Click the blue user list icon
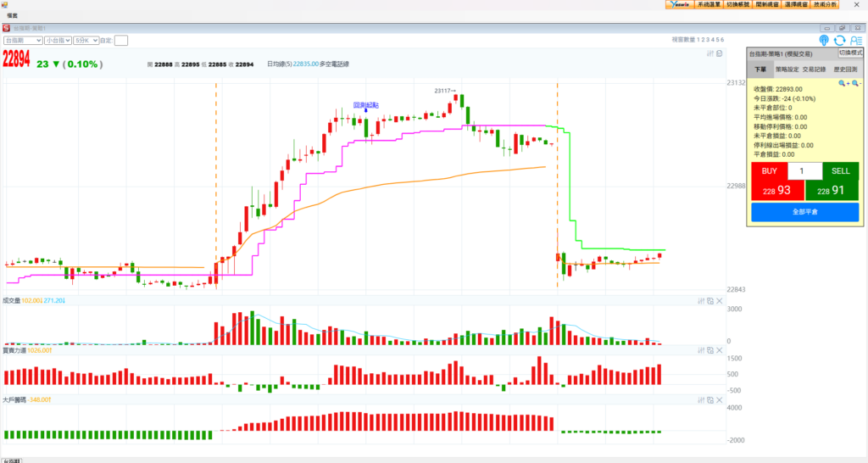The height and width of the screenshot is (463, 868). tap(856, 41)
